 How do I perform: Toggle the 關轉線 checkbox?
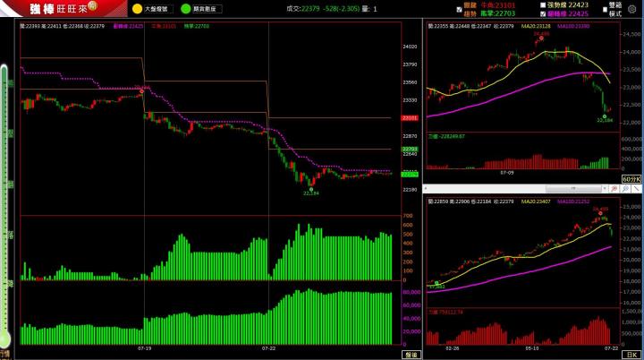(x=543, y=14)
